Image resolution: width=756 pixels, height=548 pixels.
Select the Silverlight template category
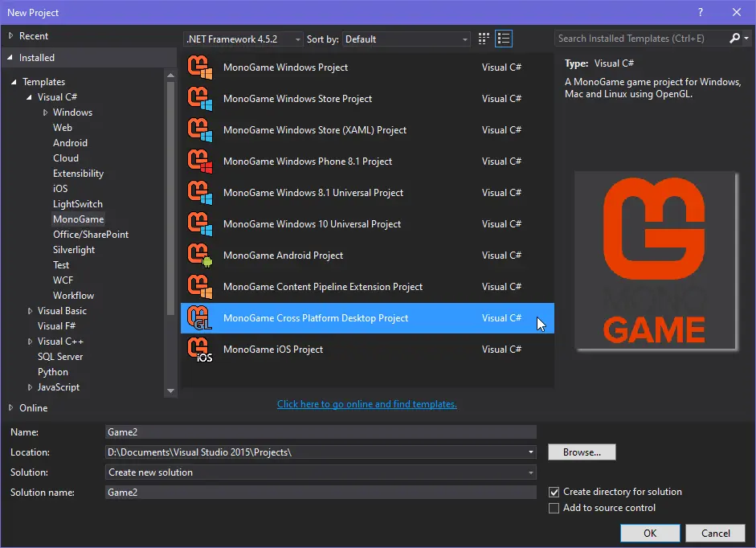click(74, 250)
